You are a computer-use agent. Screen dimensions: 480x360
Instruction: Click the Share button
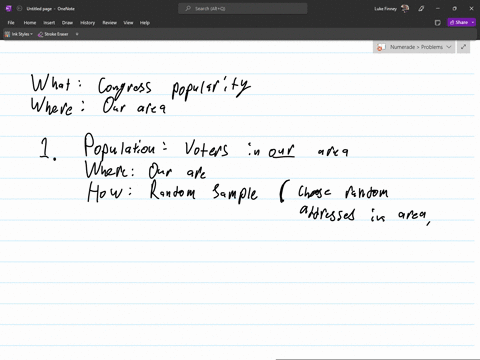tap(459, 22)
